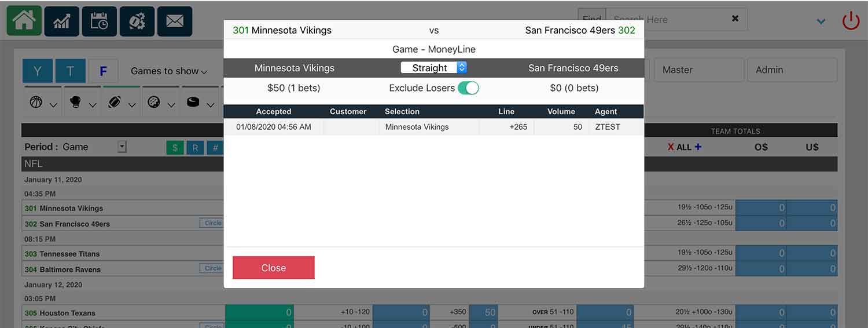868x328 pixels.
Task: Click the 01/08/2020 04:56 AM bet row
Action: [433, 127]
